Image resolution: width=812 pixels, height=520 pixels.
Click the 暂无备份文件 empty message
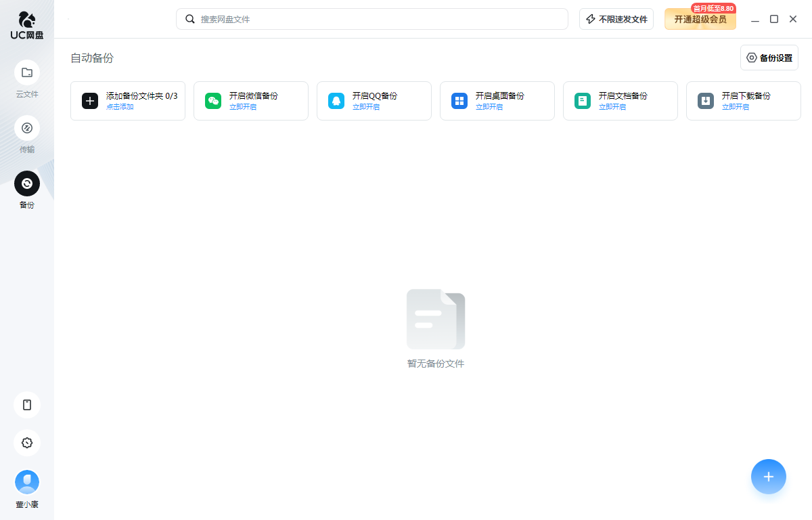(436, 364)
